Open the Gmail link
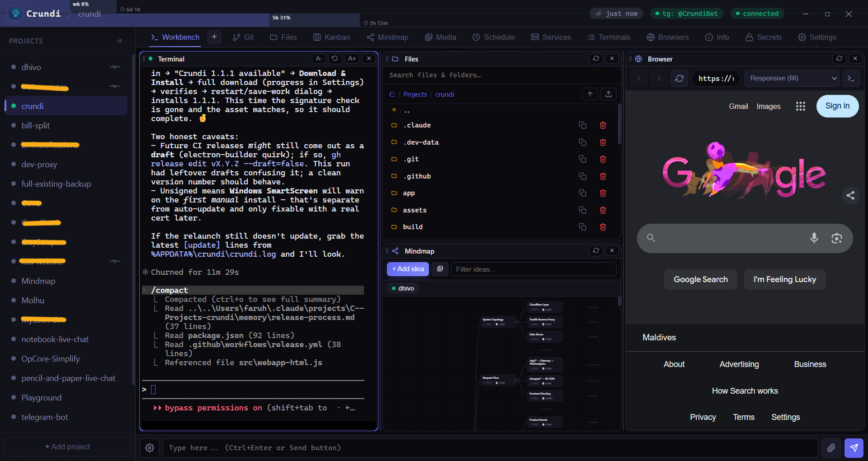 point(738,106)
